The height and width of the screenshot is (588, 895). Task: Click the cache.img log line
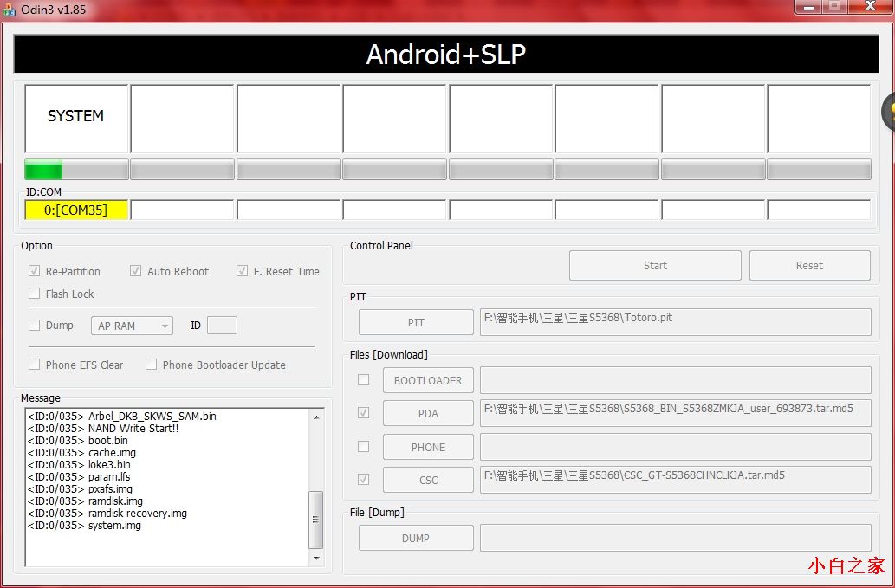click(81, 453)
